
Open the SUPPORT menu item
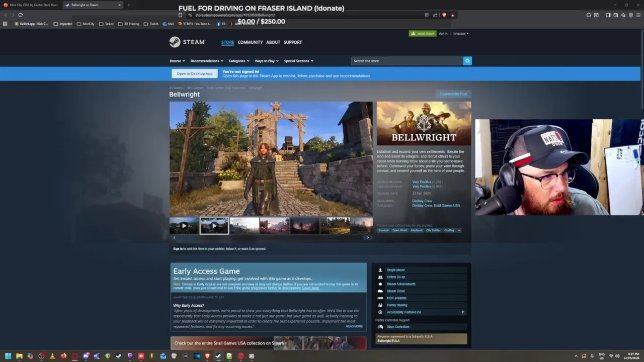point(293,42)
